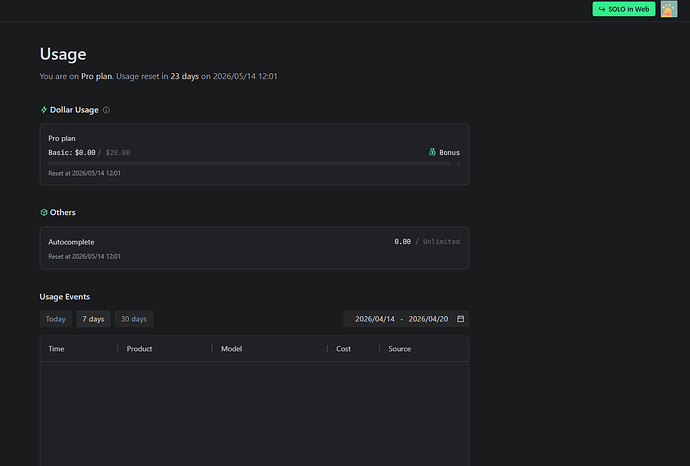Image resolution: width=690 pixels, height=466 pixels.
Task: Select the Today filter tab
Action: tap(56, 319)
